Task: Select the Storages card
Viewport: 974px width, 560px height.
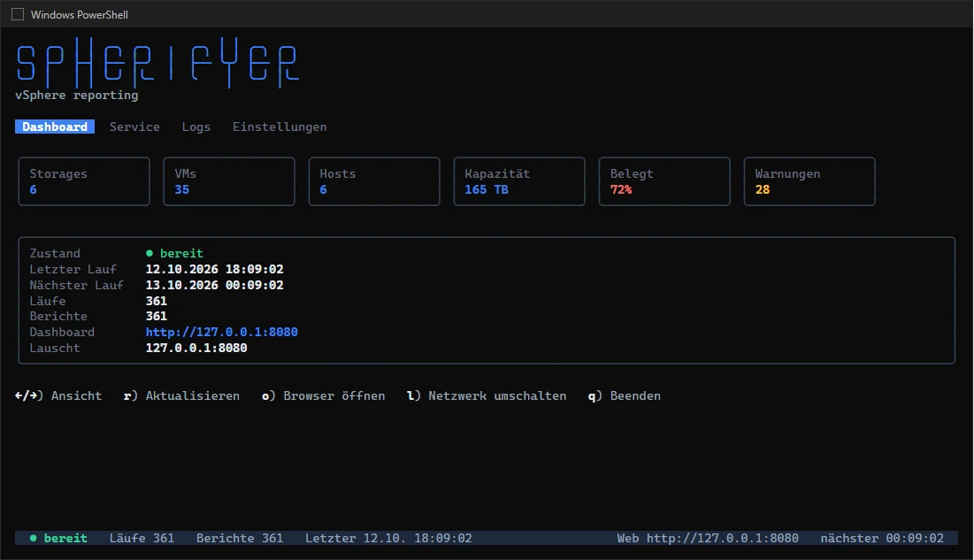Action: (x=84, y=181)
